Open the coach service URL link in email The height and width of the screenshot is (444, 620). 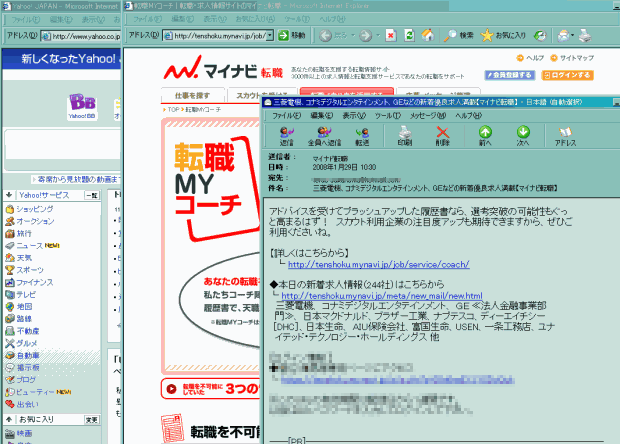click(379, 265)
